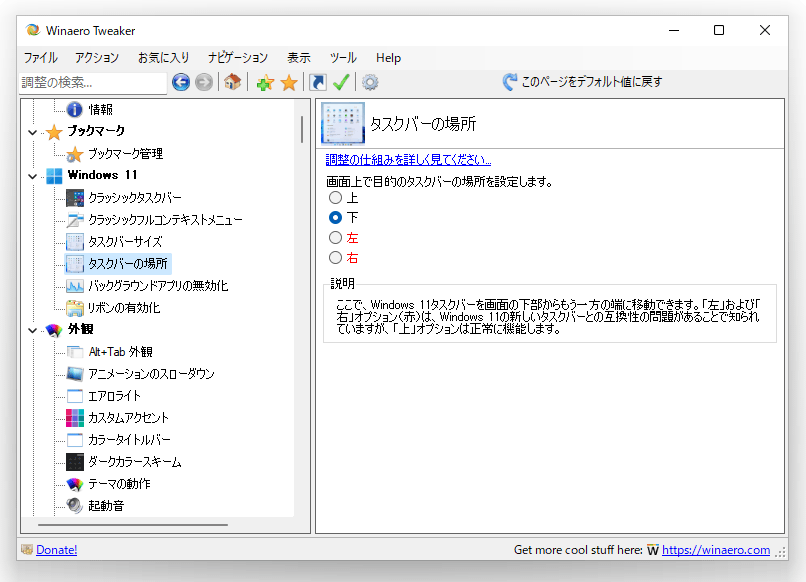Click the forward navigation arrow icon
The height and width of the screenshot is (582, 806).
(x=204, y=82)
